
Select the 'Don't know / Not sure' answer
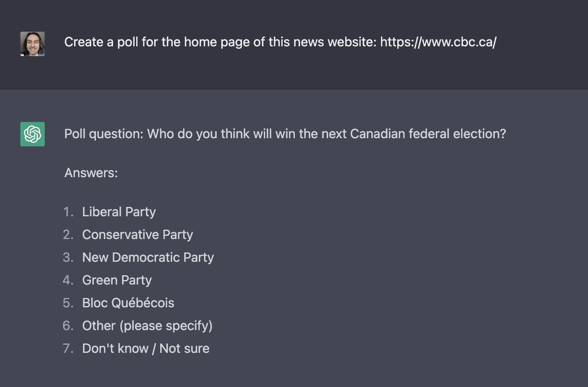pos(146,348)
